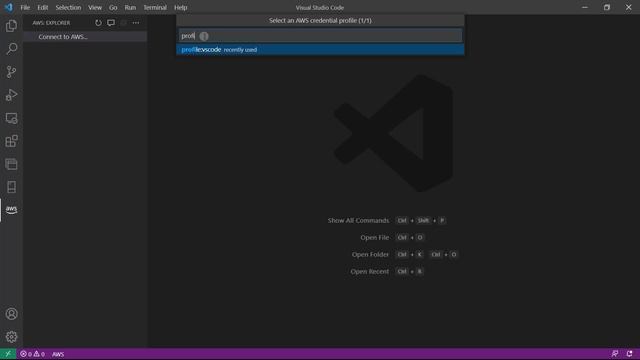
Task: Select the profile:vscode credential entry
Action: (x=320, y=50)
